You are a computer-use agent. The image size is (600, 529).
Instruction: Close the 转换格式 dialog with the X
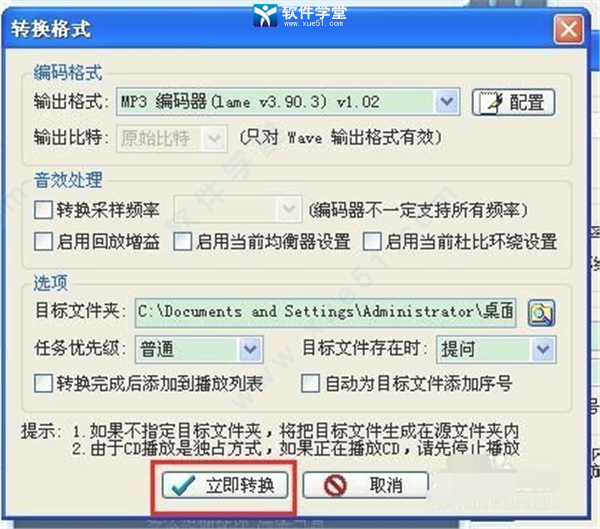[x=569, y=29]
